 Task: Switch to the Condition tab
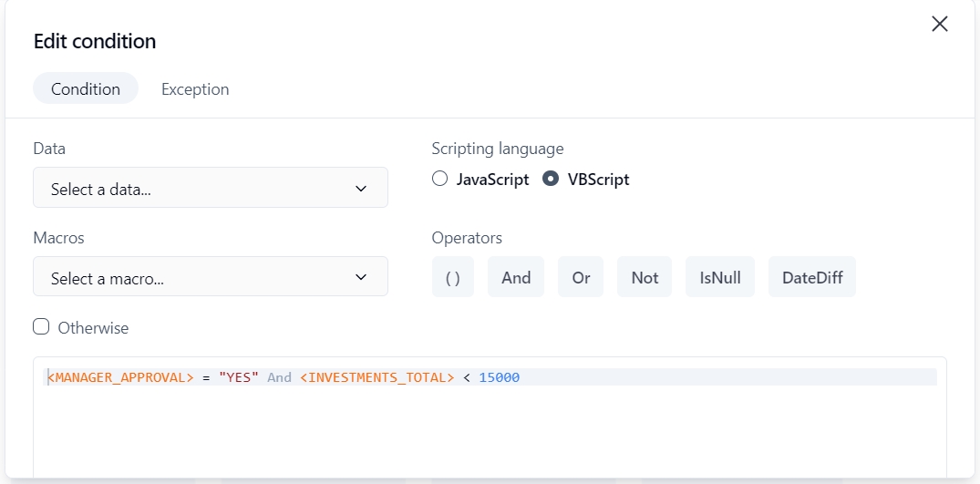point(86,89)
